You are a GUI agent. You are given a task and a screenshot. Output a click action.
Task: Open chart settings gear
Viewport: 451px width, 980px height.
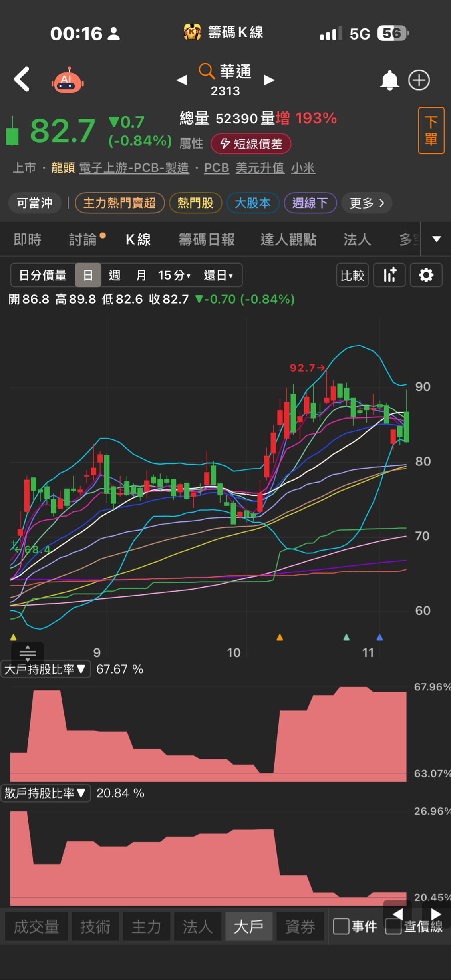[x=426, y=275]
